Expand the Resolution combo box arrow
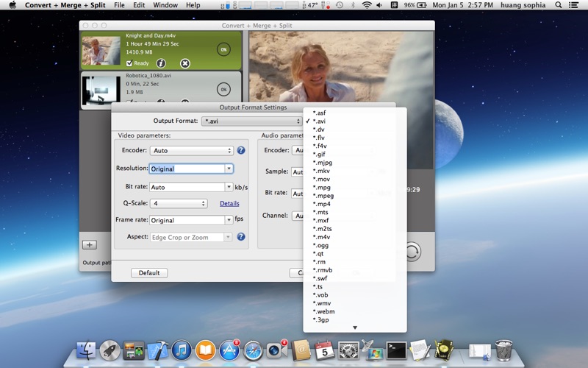This screenshot has width=588, height=368. tap(229, 169)
